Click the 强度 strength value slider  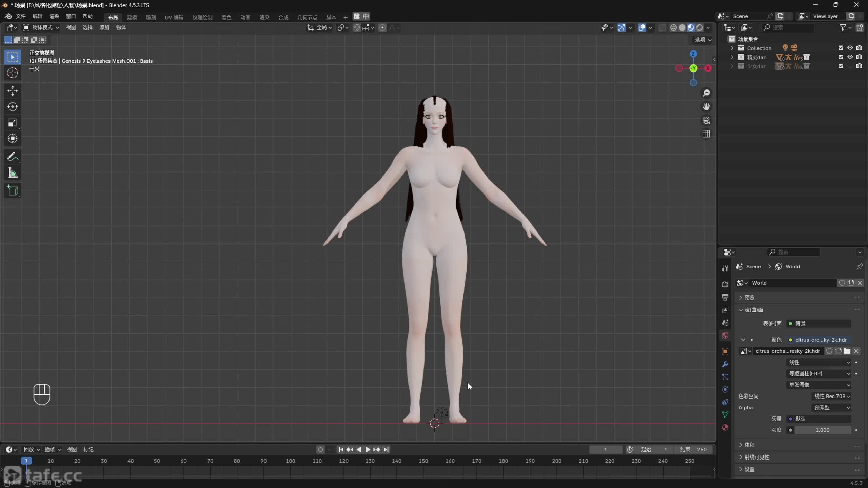(x=822, y=430)
